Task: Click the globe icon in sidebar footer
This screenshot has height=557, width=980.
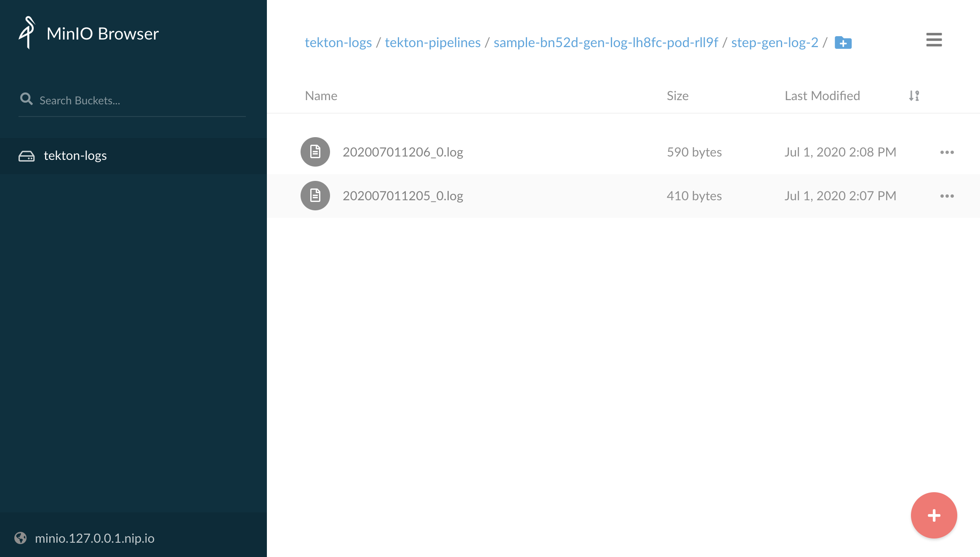Action: 20,538
